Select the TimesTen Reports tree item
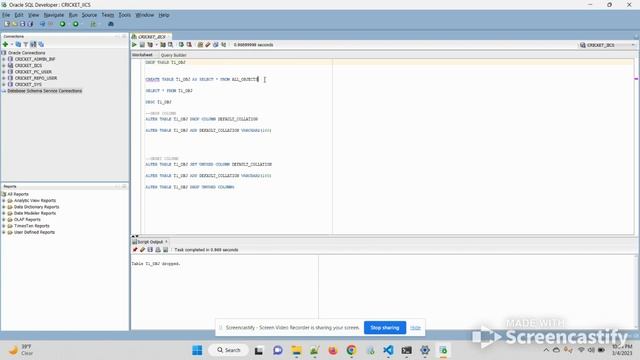Screen dimensions: 640x360 tap(31, 226)
